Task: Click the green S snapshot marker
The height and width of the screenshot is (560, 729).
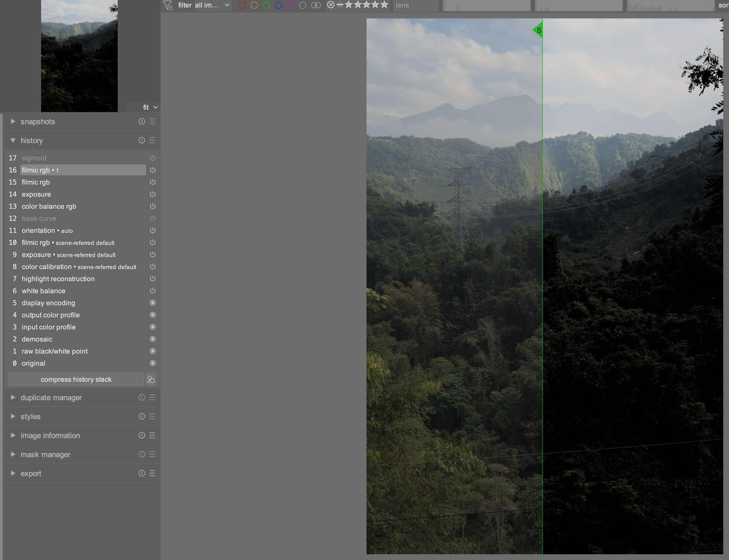Action: point(538,30)
